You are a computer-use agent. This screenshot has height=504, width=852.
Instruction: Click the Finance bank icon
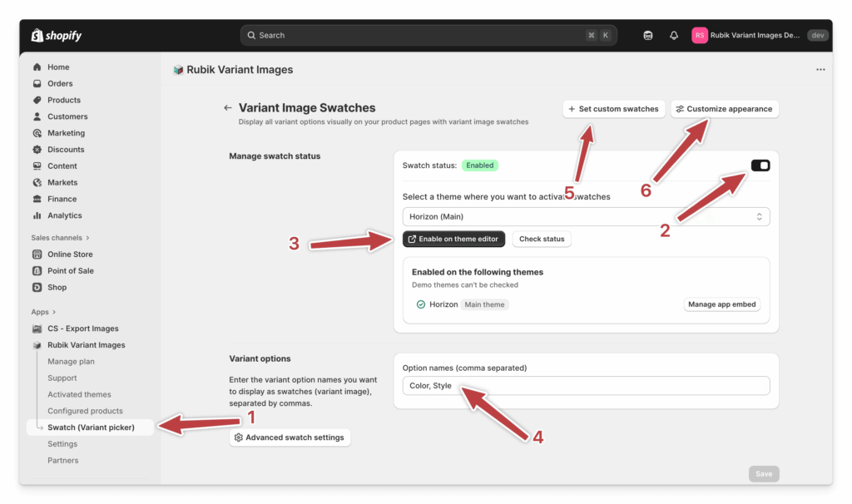[x=37, y=199]
